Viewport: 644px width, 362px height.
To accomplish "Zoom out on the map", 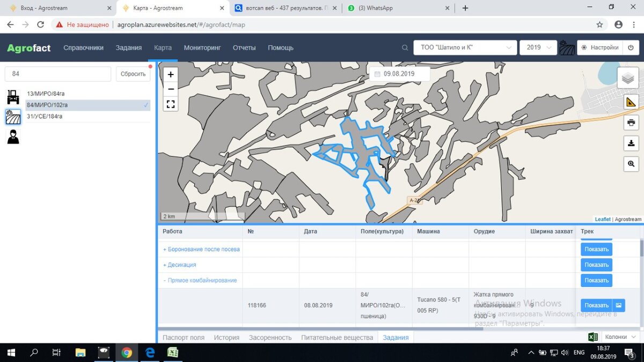I will coord(171,89).
